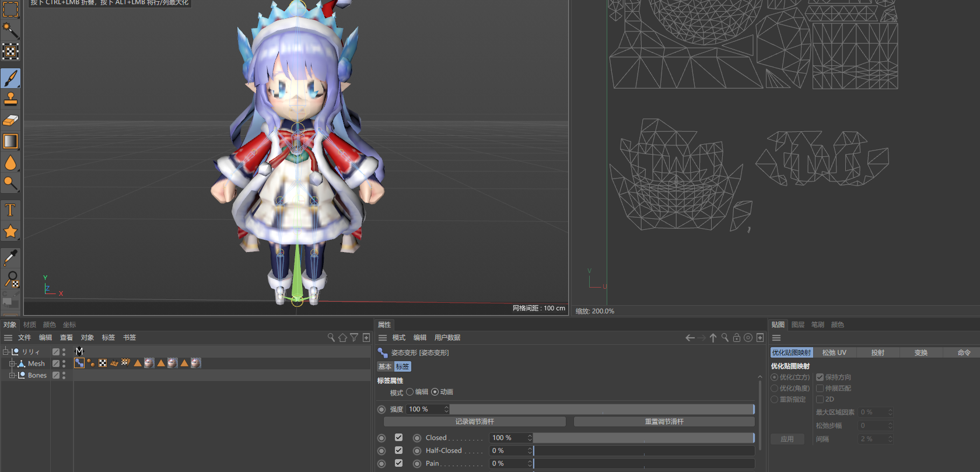The height and width of the screenshot is (472, 980).
Task: Enable the 2D checkbox
Action: tap(820, 399)
